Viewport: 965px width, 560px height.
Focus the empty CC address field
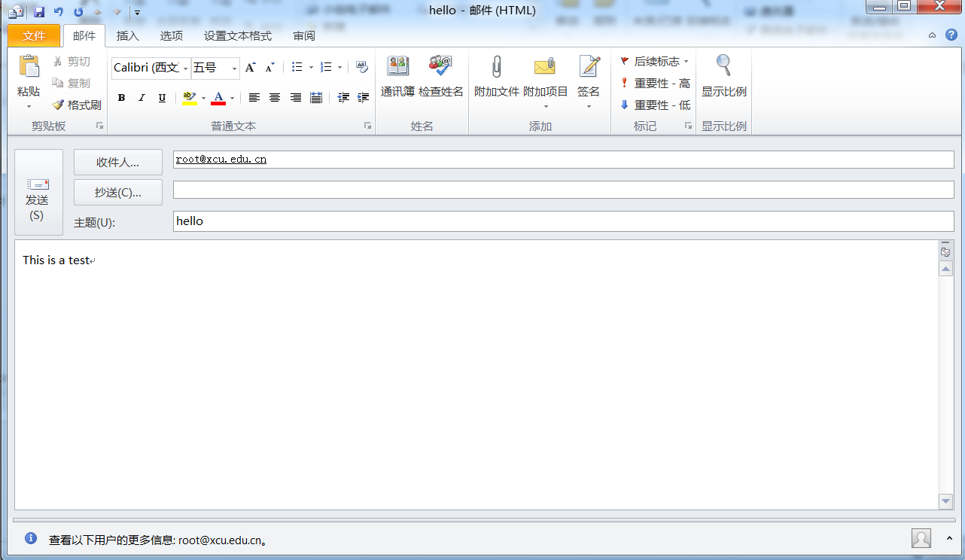coord(563,190)
